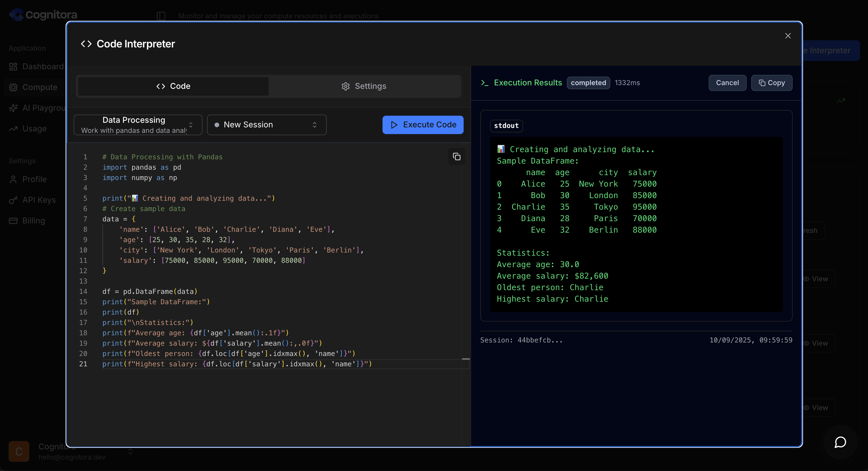Click the editor scrollbar marker
Screen dimensions: 868x471
[466, 359]
